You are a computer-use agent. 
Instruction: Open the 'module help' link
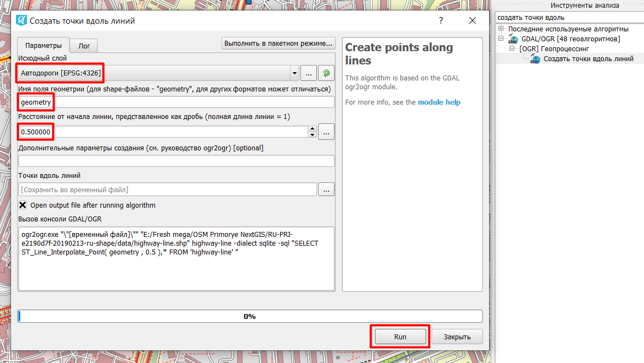pyautogui.click(x=439, y=102)
